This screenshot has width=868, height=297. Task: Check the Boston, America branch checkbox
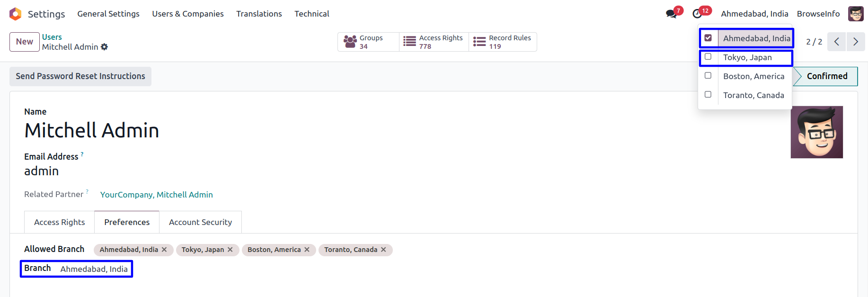(708, 76)
